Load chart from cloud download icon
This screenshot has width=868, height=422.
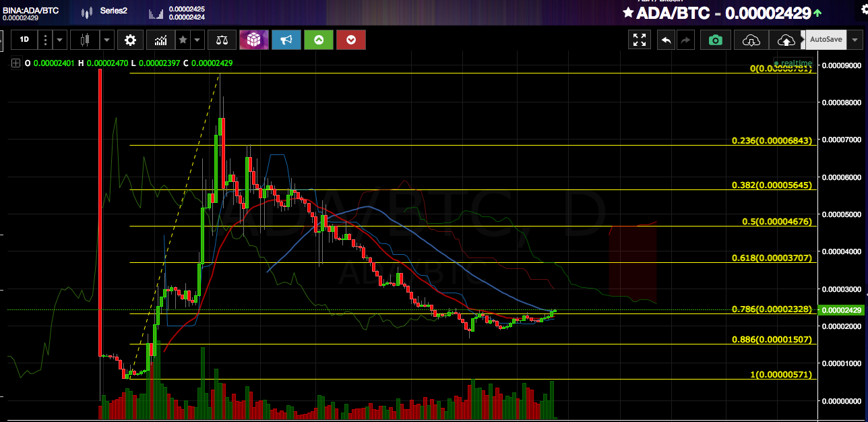[751, 40]
